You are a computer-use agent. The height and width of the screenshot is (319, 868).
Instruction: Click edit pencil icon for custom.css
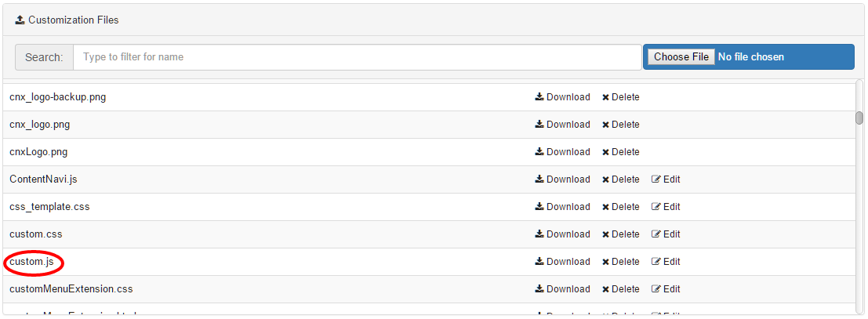[x=656, y=234]
